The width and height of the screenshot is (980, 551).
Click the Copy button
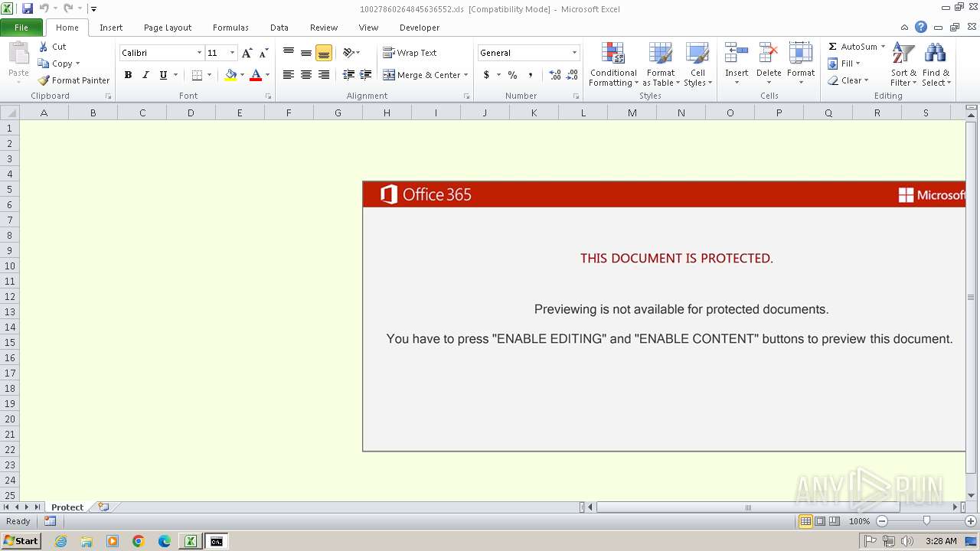point(55,64)
